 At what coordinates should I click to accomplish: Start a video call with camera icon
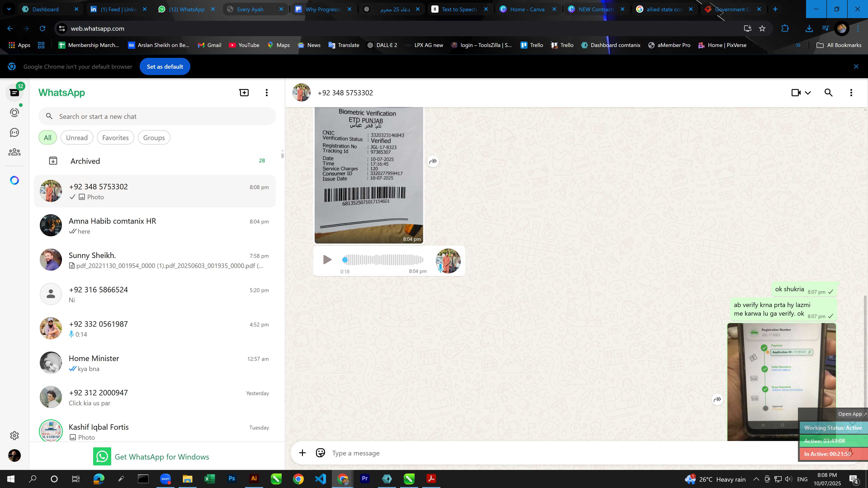(796, 93)
